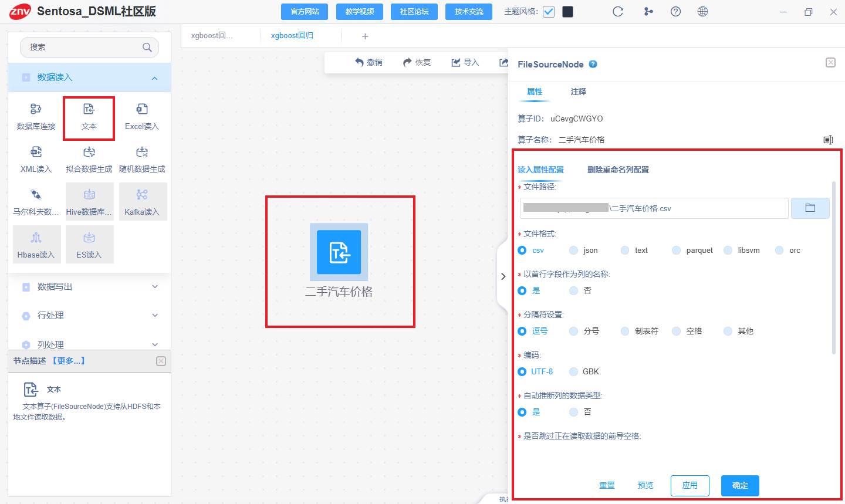Open the 读入属性配置 tab
Screen dimensions: 845x504
(x=541, y=170)
